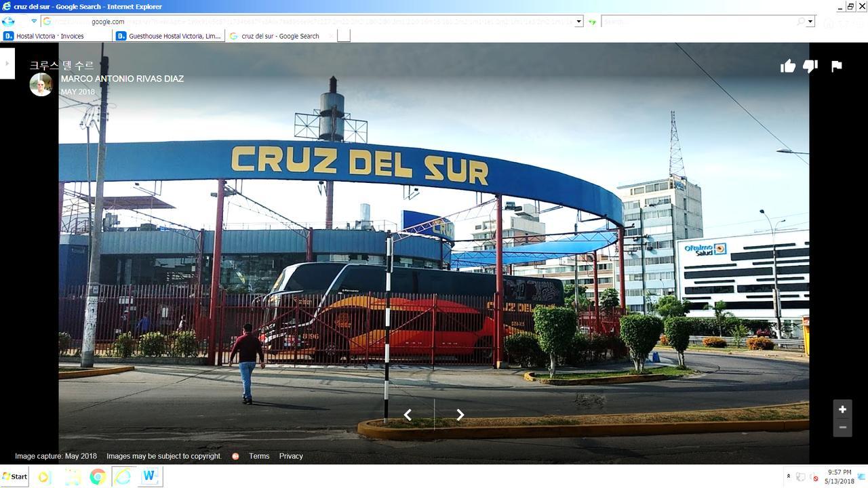Go to the previous photo arrow

408,415
